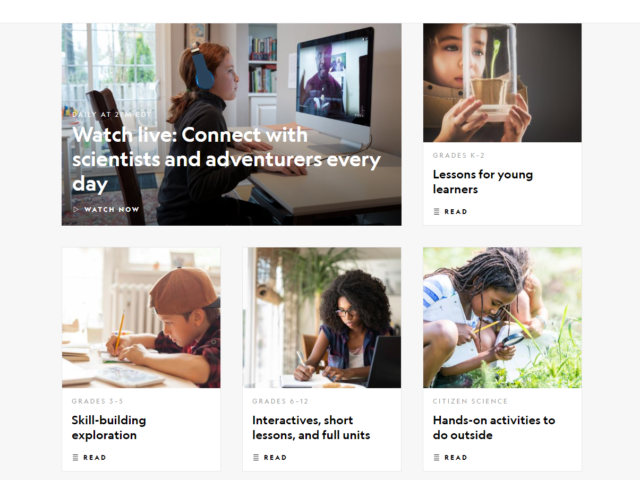Screen dimensions: 640x480
Task: Open the 'Watch live: Connect with scientists' headline
Action: (x=226, y=159)
